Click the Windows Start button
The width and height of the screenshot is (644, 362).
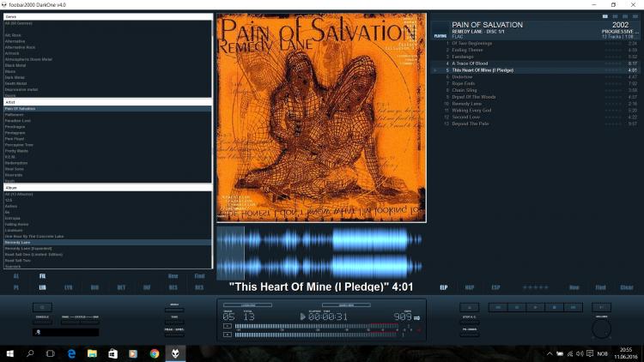pyautogui.click(x=9, y=353)
